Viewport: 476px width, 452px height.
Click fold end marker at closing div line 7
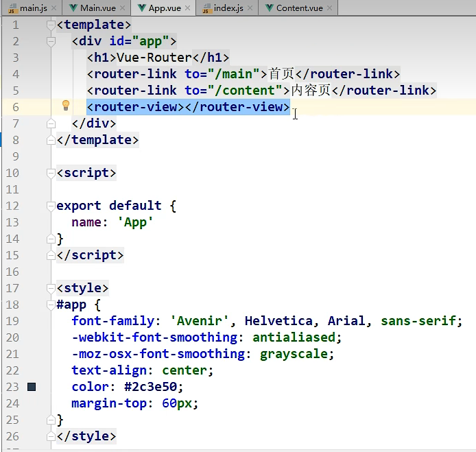(x=51, y=123)
